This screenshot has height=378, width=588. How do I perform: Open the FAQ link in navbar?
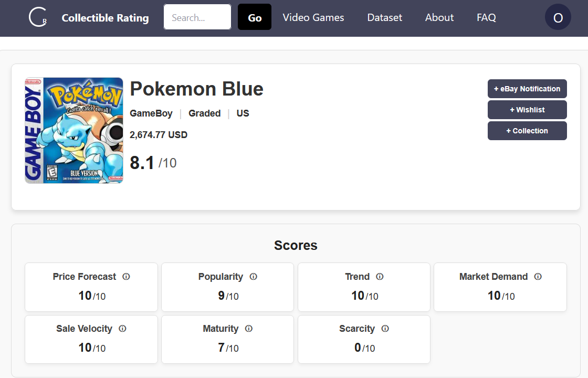[486, 18]
